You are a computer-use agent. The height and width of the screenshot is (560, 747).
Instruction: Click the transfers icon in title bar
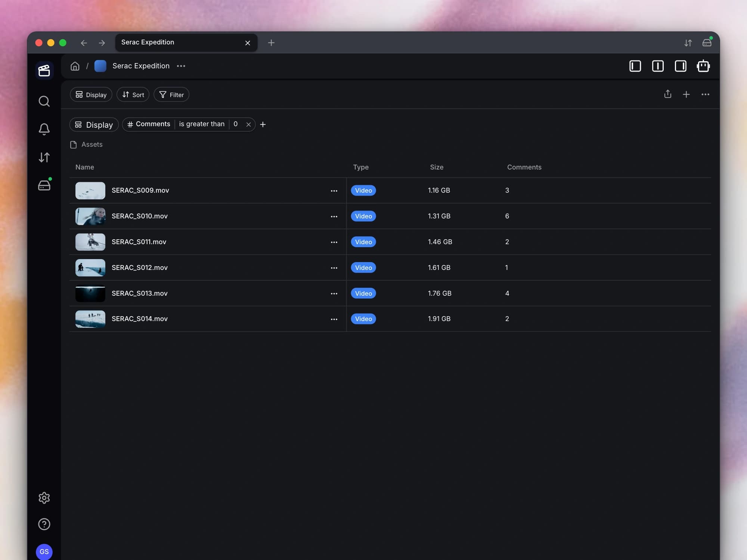[x=688, y=43]
